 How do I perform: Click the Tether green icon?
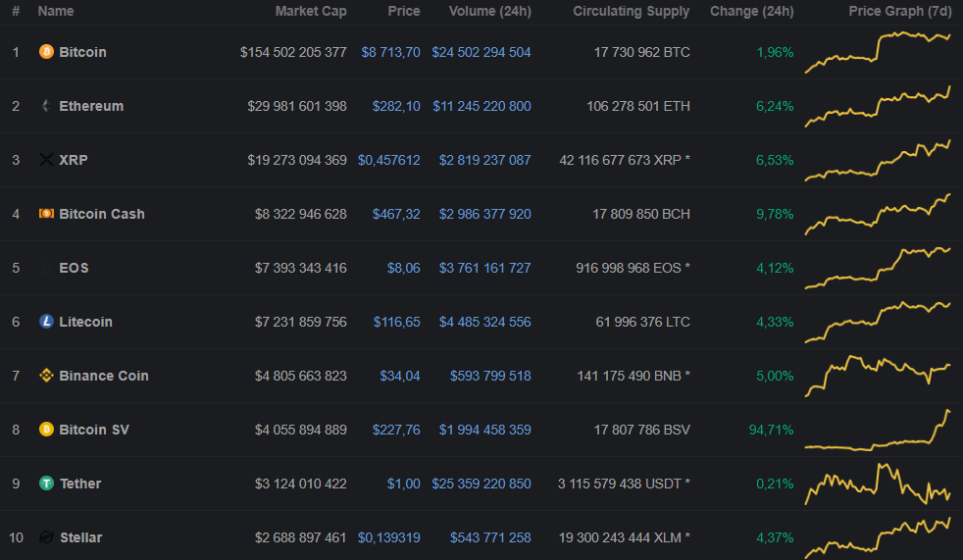click(x=46, y=484)
